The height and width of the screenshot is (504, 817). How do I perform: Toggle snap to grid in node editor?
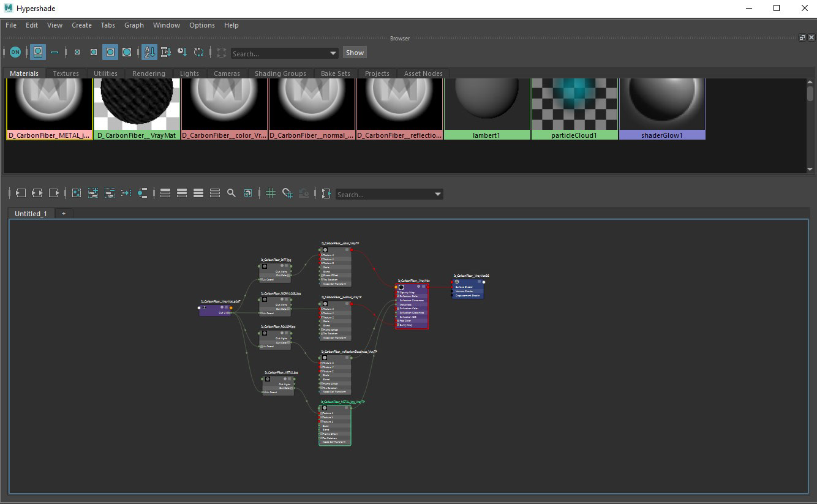point(287,193)
